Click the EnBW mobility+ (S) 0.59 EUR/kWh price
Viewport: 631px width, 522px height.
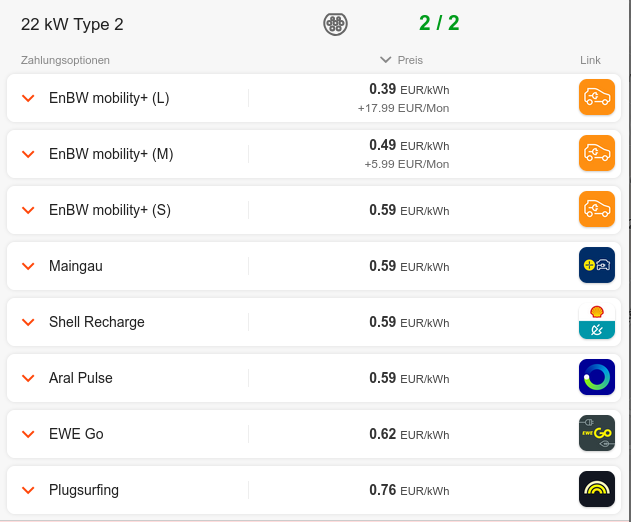tap(409, 210)
